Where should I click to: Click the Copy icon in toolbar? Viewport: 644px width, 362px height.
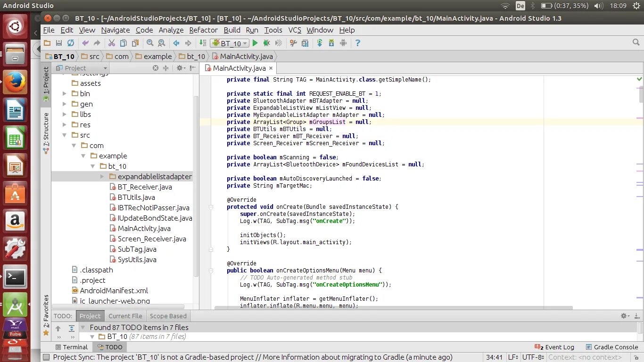coord(124,43)
